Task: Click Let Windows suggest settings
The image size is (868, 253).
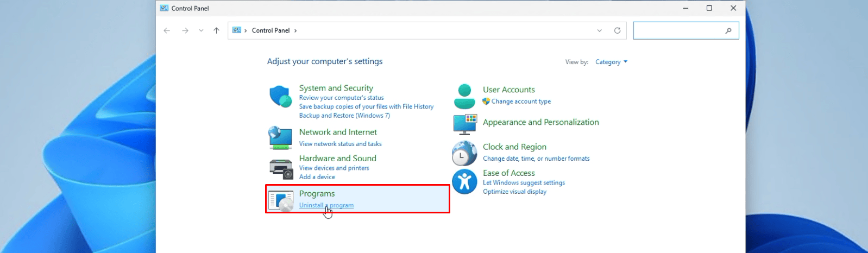Action: click(x=524, y=182)
